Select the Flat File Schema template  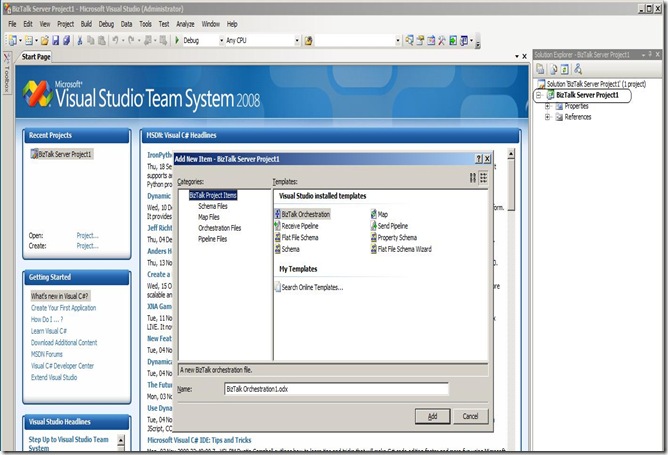tap(297, 237)
